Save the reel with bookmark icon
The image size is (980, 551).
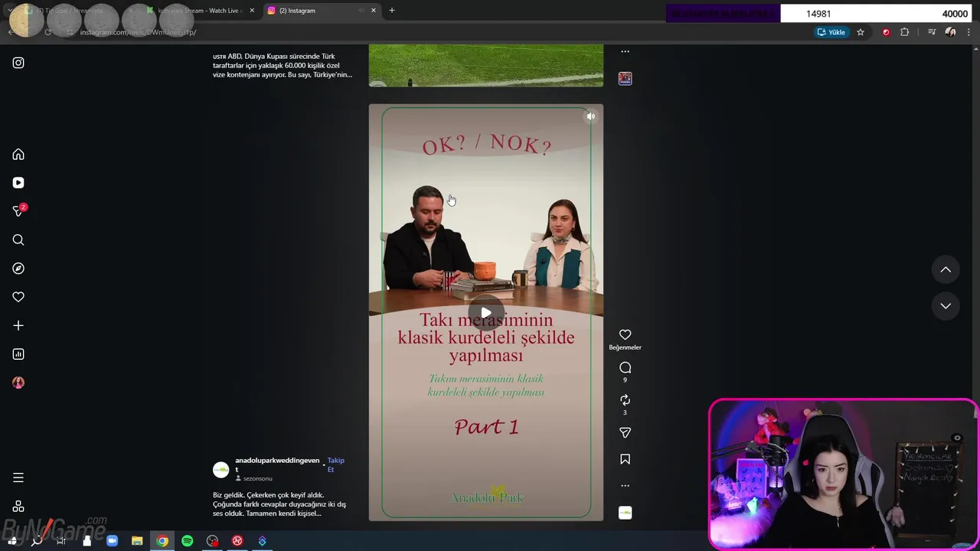pyautogui.click(x=625, y=460)
